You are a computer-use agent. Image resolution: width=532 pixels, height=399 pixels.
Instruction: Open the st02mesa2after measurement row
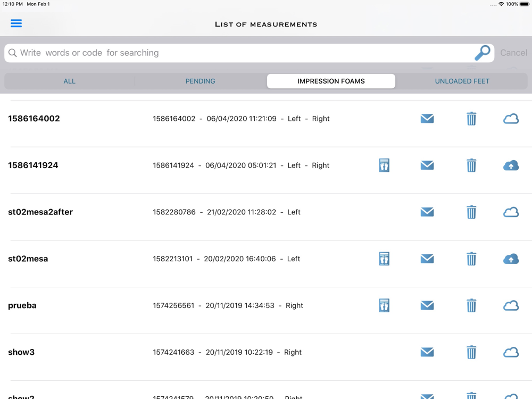pos(40,212)
